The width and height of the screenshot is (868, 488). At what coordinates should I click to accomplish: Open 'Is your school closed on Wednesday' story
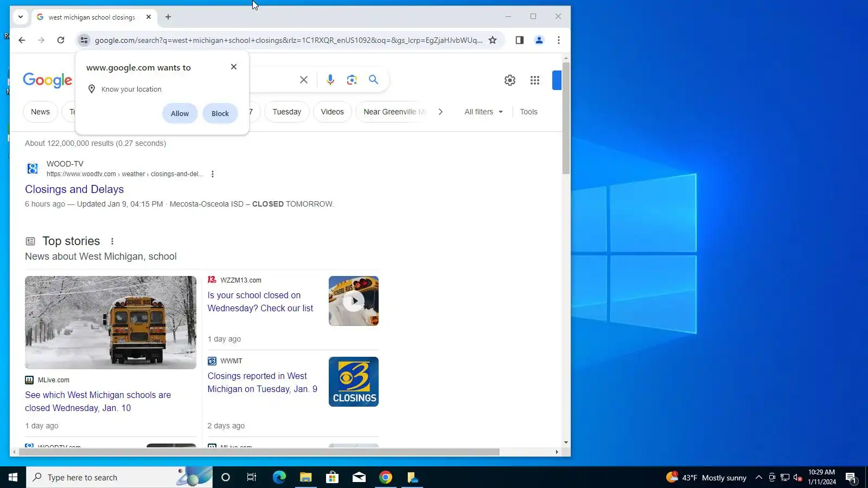260,301
